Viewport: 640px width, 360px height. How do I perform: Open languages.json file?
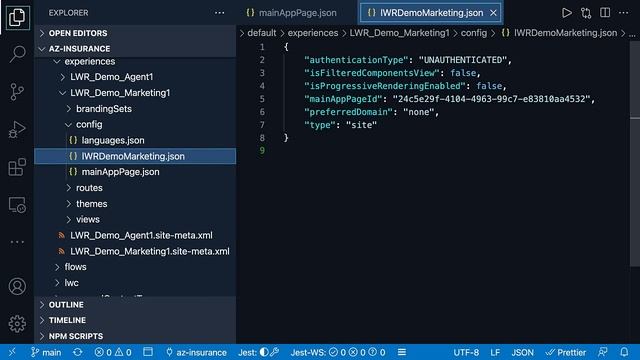pos(113,140)
